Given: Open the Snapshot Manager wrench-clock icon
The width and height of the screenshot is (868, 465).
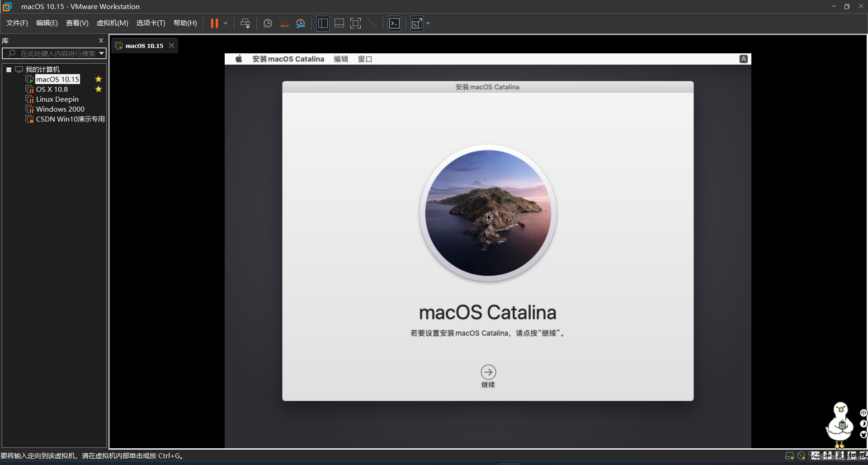Looking at the screenshot, I should click(300, 23).
